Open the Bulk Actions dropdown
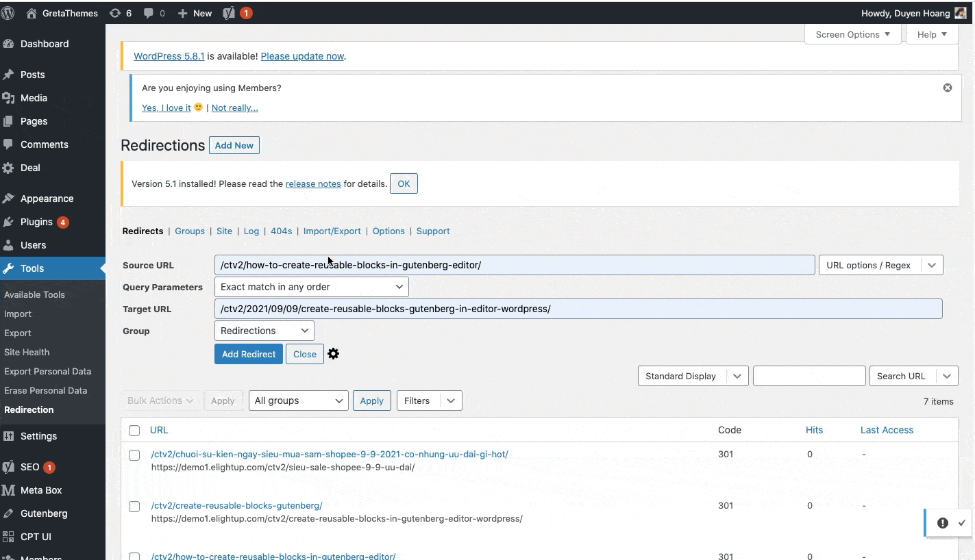 [160, 400]
